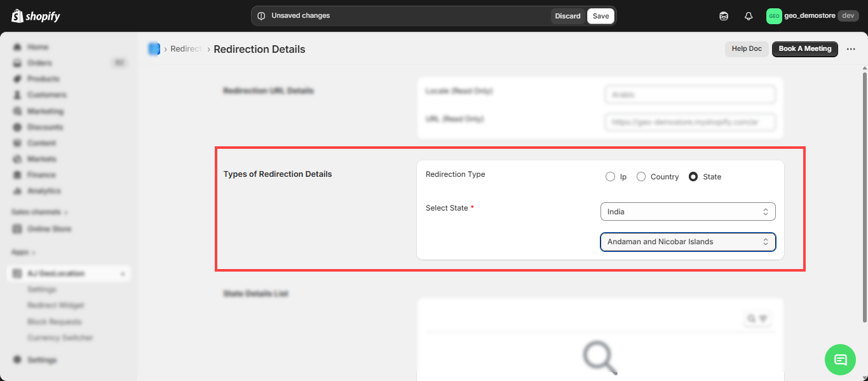The image size is (868, 381).
Task: Click the read-only URL field
Action: pyautogui.click(x=690, y=121)
